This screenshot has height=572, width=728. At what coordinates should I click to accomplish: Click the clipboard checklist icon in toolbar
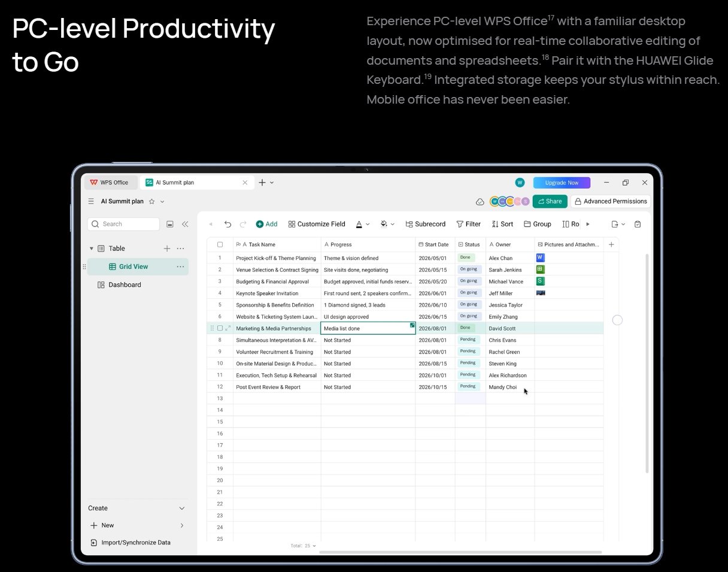click(638, 224)
